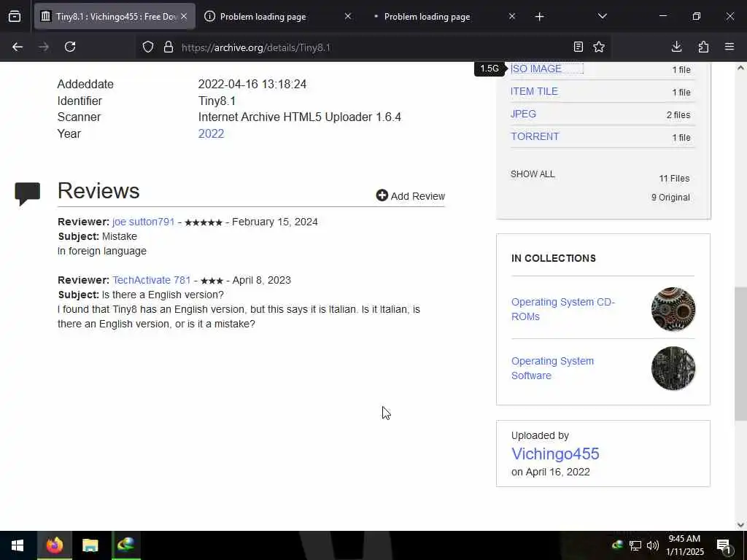Screen dimensions: 747x560
Task: Click the identifier value Tiny8.1
Action: [x=217, y=101]
